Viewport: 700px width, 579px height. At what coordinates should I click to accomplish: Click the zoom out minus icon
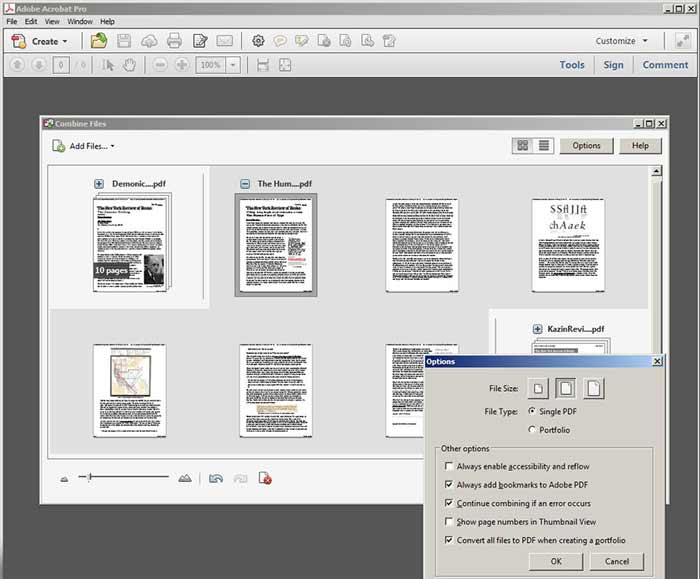tap(160, 65)
